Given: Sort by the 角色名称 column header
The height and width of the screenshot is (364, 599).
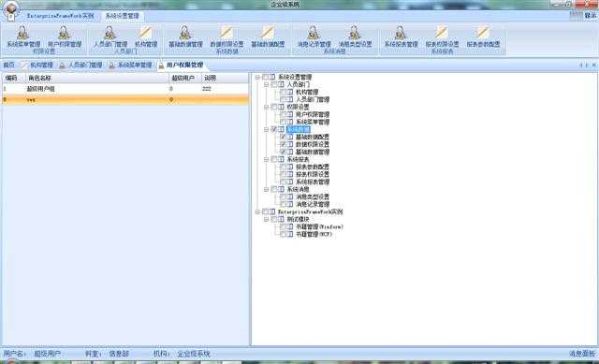Looking at the screenshot, I should click(x=97, y=78).
